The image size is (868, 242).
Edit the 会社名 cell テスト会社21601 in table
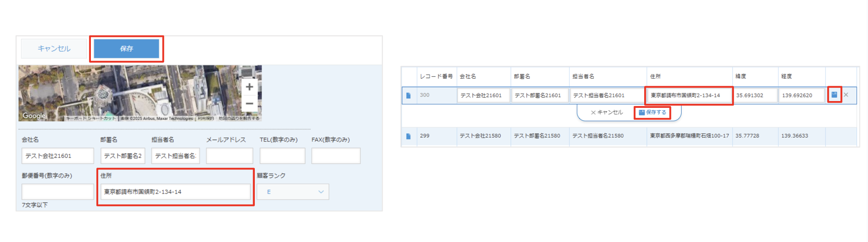[x=484, y=96]
